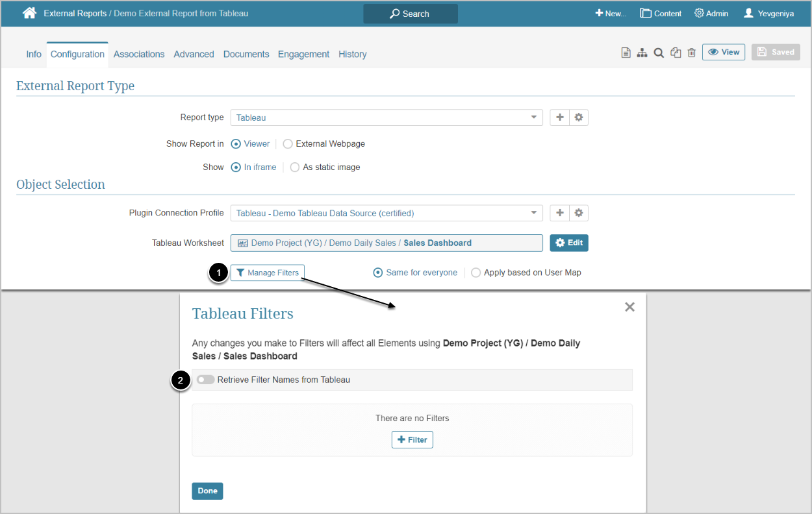This screenshot has height=514, width=812.
Task: Open the Engagement tab
Action: [x=303, y=55]
